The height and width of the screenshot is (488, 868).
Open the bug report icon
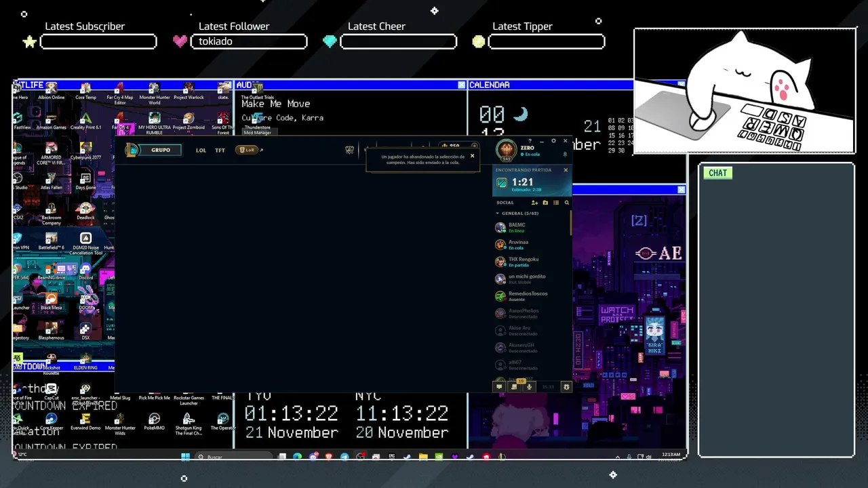[566, 386]
